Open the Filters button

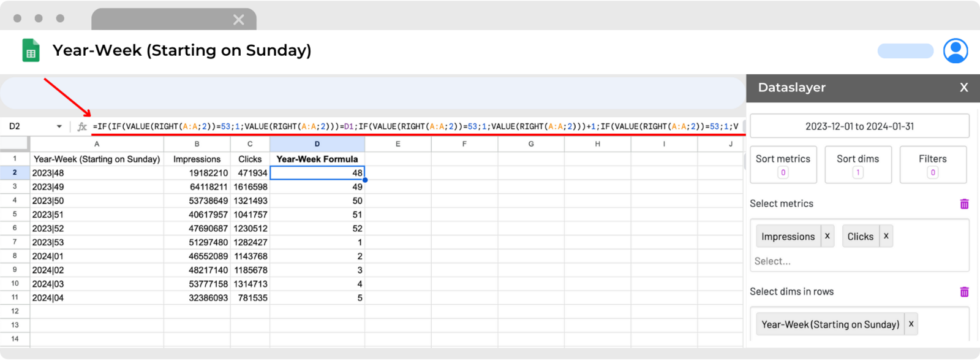point(932,164)
